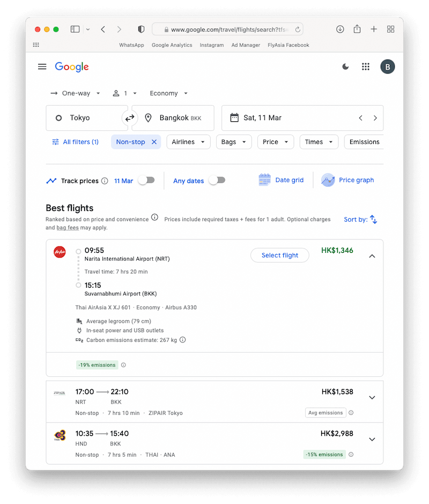Swap origin and destination cities
The width and height of the screenshot is (429, 504).
click(130, 118)
